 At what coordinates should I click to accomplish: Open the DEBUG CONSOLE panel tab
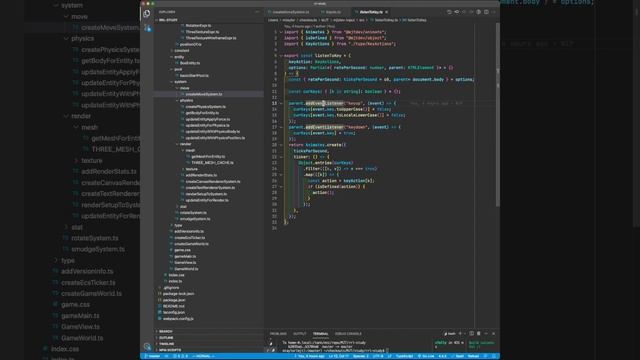coord(348,334)
